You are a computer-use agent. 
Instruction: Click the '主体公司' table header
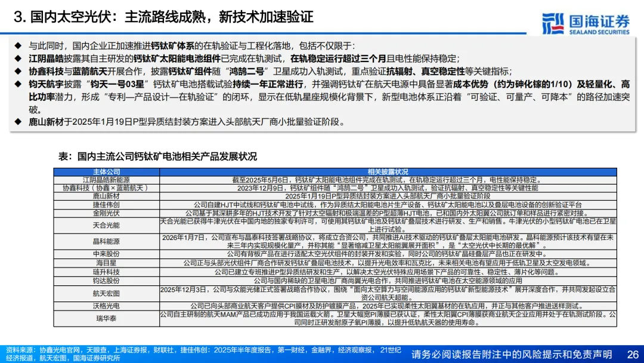106,172
